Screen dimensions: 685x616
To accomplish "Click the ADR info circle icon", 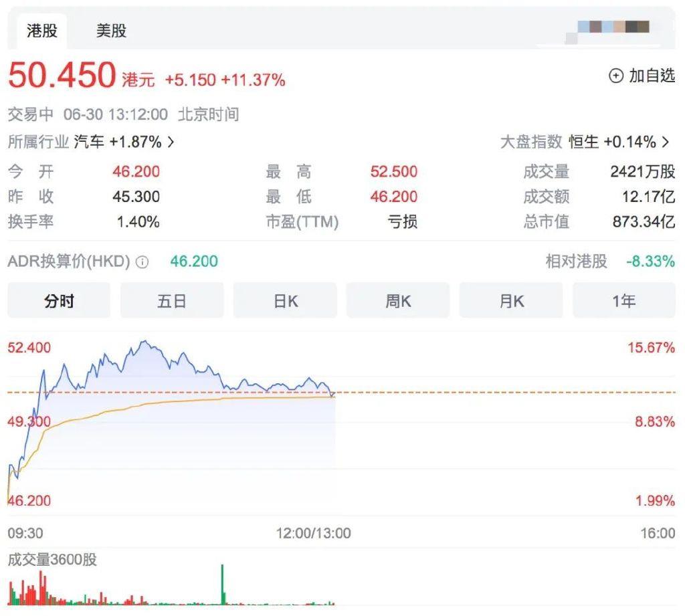I will 142,262.
